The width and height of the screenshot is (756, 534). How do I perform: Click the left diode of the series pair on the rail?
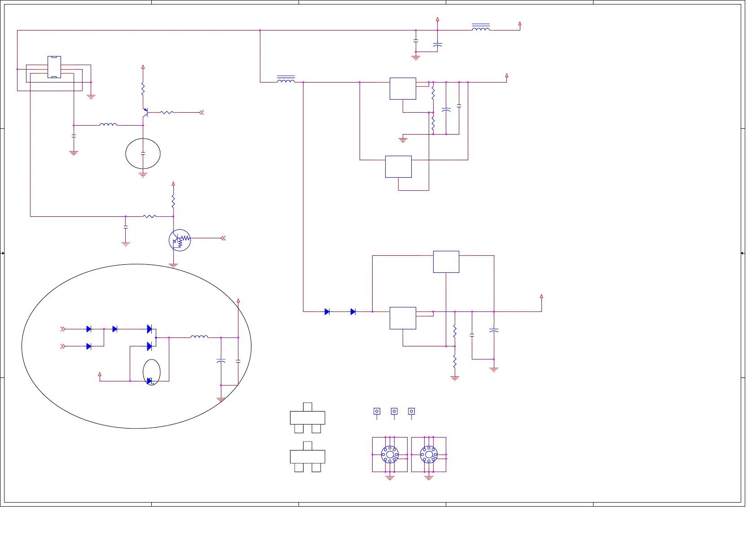coord(327,311)
